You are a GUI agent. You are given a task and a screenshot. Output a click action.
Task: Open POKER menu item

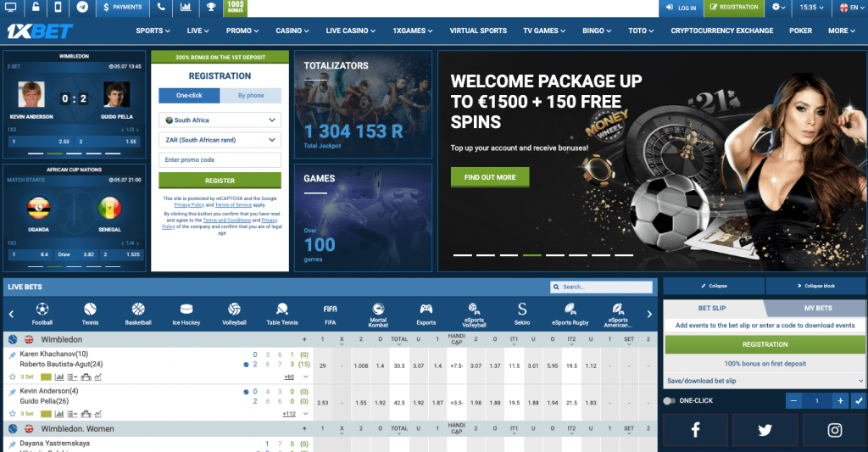tap(800, 31)
